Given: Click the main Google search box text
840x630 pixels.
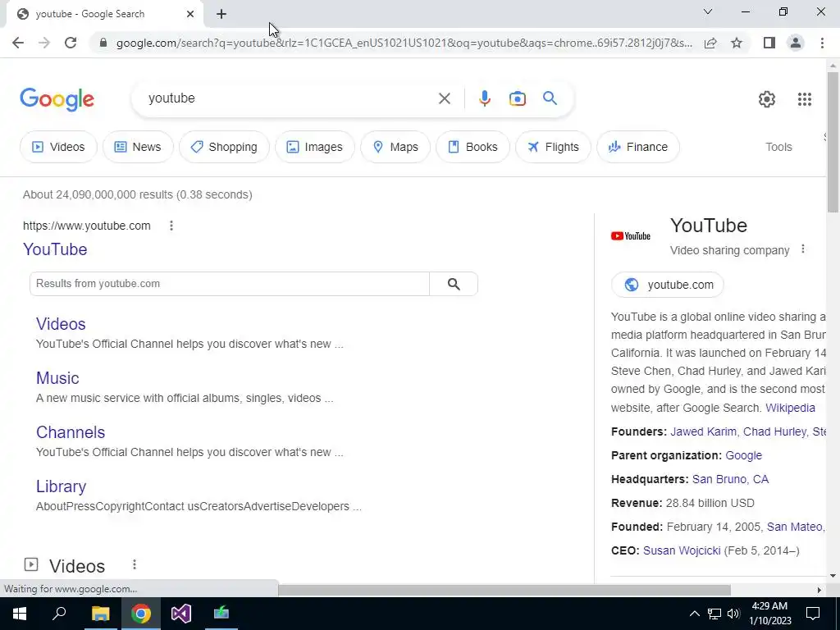Looking at the screenshot, I should coord(171,98).
